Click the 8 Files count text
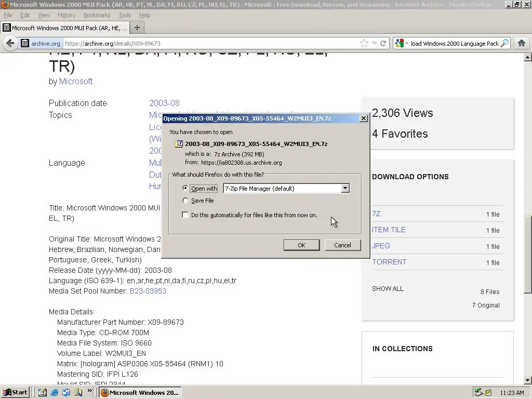This screenshot has height=399, width=532. (x=490, y=292)
